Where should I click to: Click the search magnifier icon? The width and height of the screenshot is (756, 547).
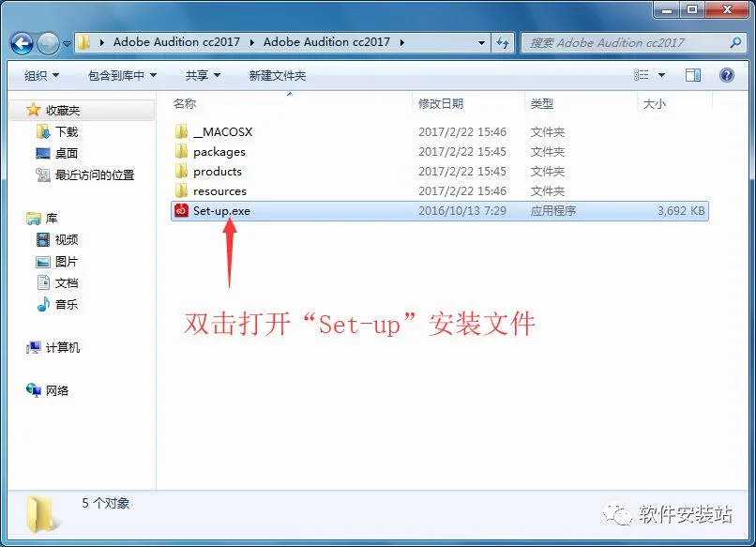point(735,42)
